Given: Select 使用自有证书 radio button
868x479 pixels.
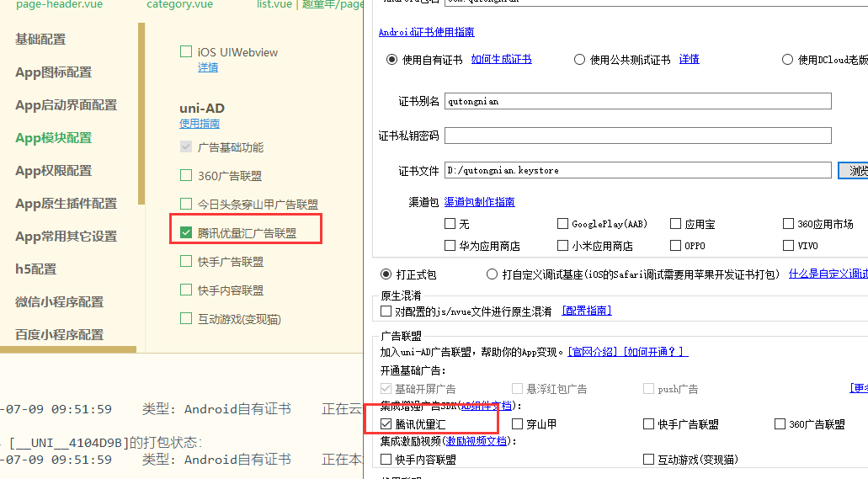Looking at the screenshot, I should click(392, 59).
